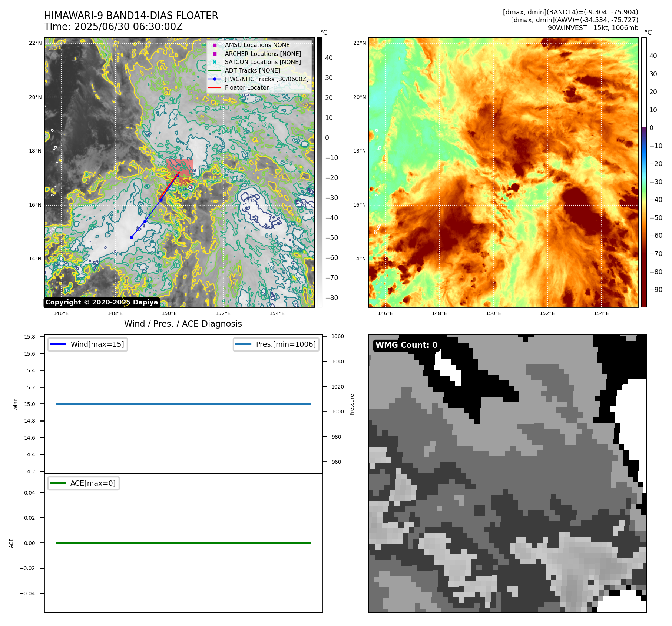Click the Copyright © 2020-2025 Dapiya label
The height and width of the screenshot is (626, 672).
click(x=102, y=302)
